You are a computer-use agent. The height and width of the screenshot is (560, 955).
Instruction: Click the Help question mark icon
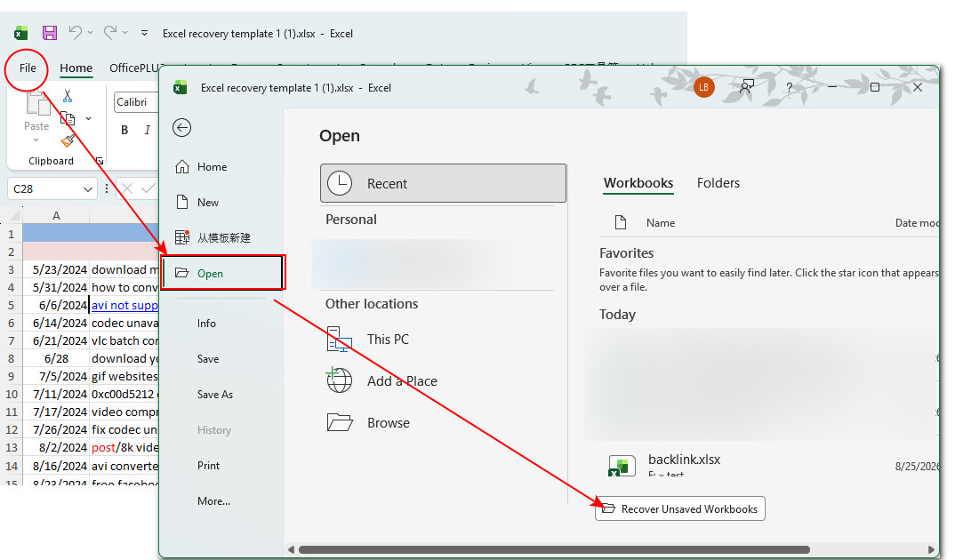click(789, 87)
